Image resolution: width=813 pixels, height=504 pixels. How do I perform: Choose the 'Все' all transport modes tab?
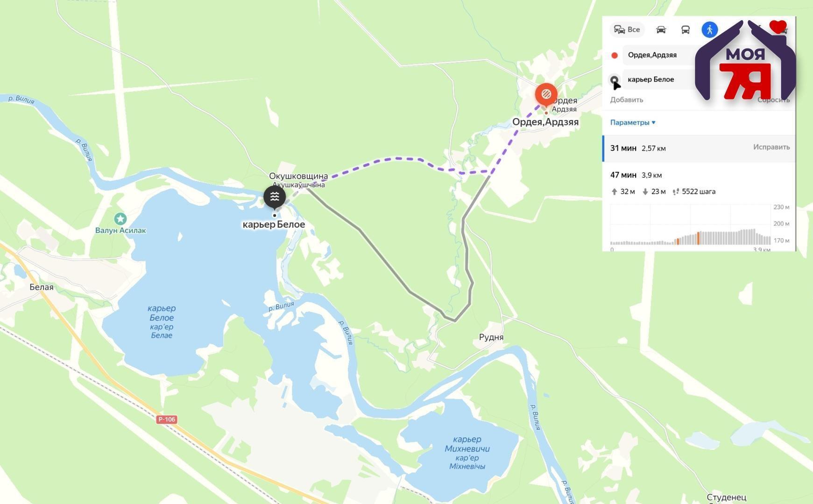pos(627,30)
